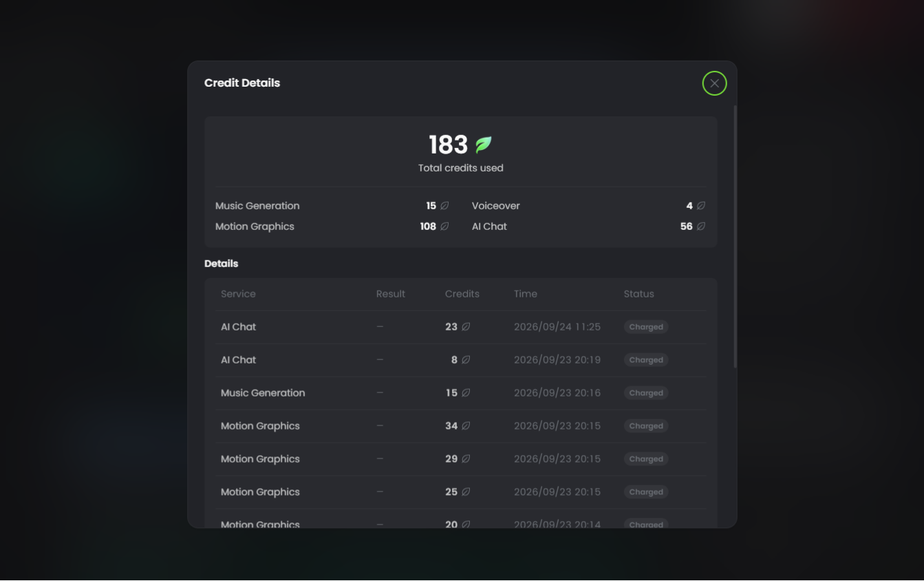Click the AI Chat label in summary
924x581 pixels.
489,226
